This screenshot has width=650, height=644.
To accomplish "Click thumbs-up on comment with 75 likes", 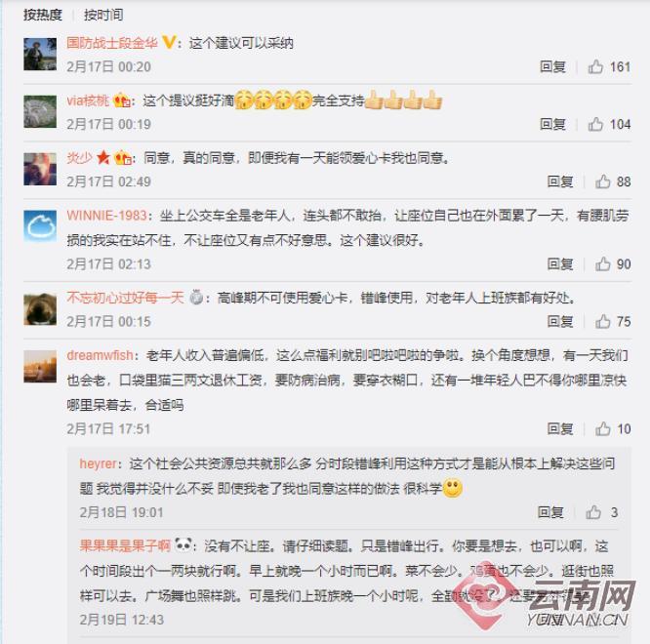I will click(x=603, y=321).
